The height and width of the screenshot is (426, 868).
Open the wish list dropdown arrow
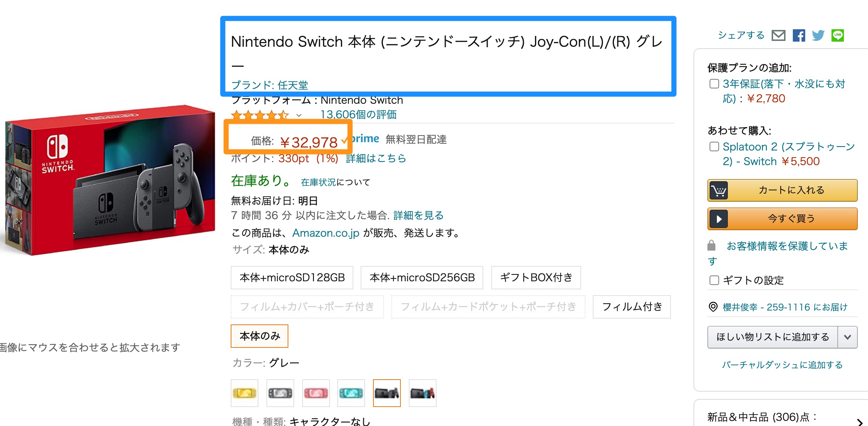(x=847, y=337)
